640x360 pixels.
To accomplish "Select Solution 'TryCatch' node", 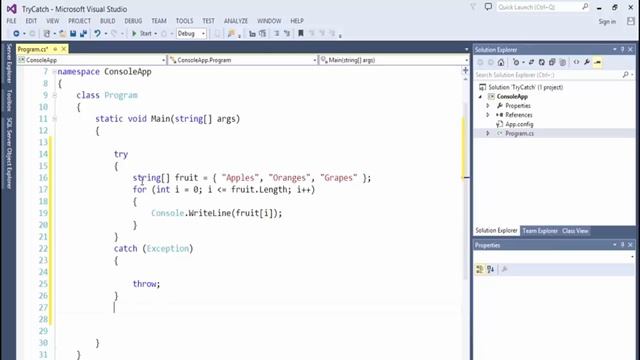I will [525, 87].
